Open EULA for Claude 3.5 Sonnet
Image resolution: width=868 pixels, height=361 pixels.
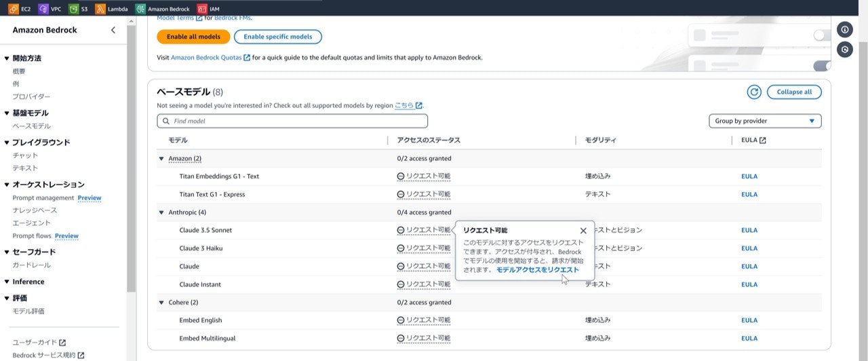pyautogui.click(x=749, y=231)
